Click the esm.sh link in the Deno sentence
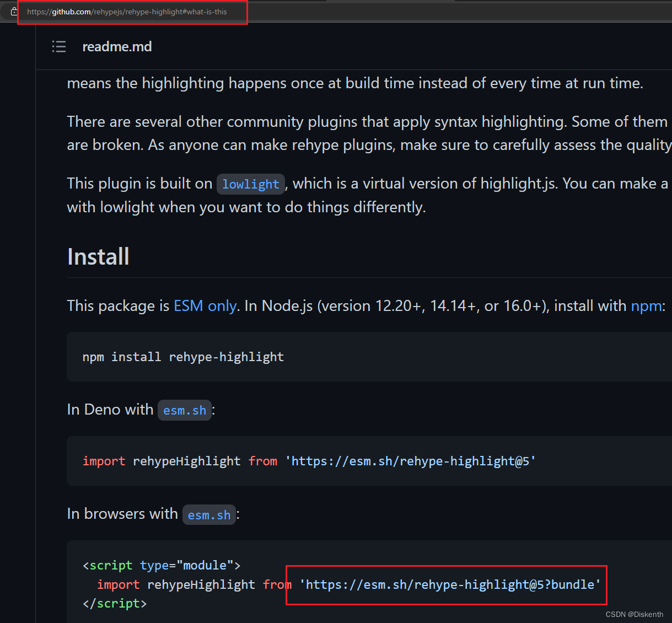 coord(184,410)
